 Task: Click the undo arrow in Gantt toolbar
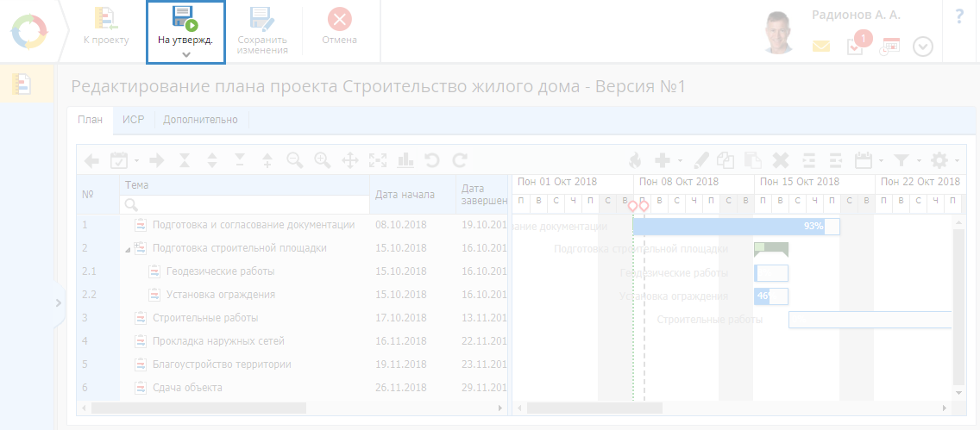click(x=432, y=159)
